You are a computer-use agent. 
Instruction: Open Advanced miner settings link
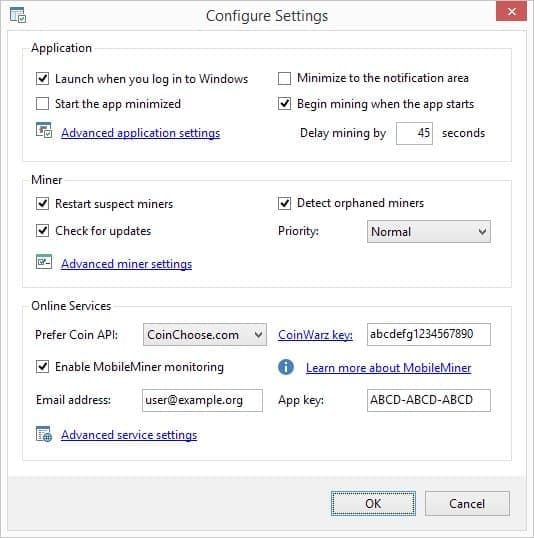[x=127, y=264]
